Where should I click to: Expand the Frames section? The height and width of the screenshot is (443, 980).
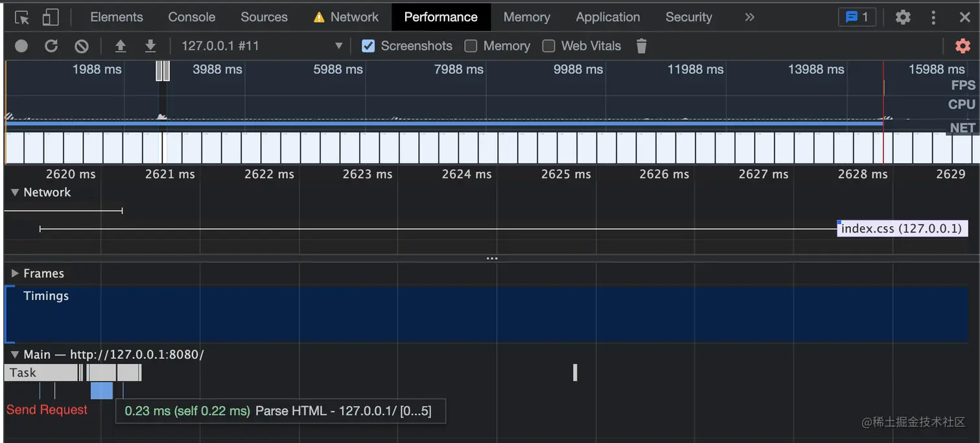[15, 273]
